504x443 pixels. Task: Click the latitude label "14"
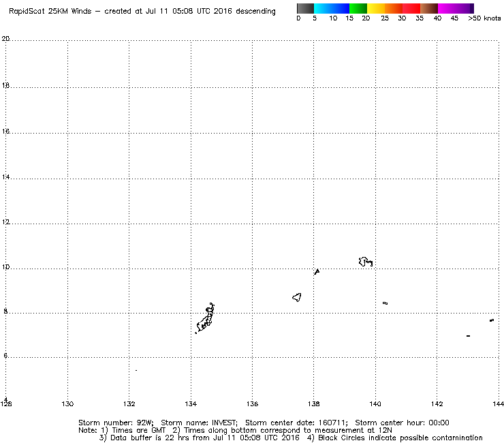tap(5, 177)
